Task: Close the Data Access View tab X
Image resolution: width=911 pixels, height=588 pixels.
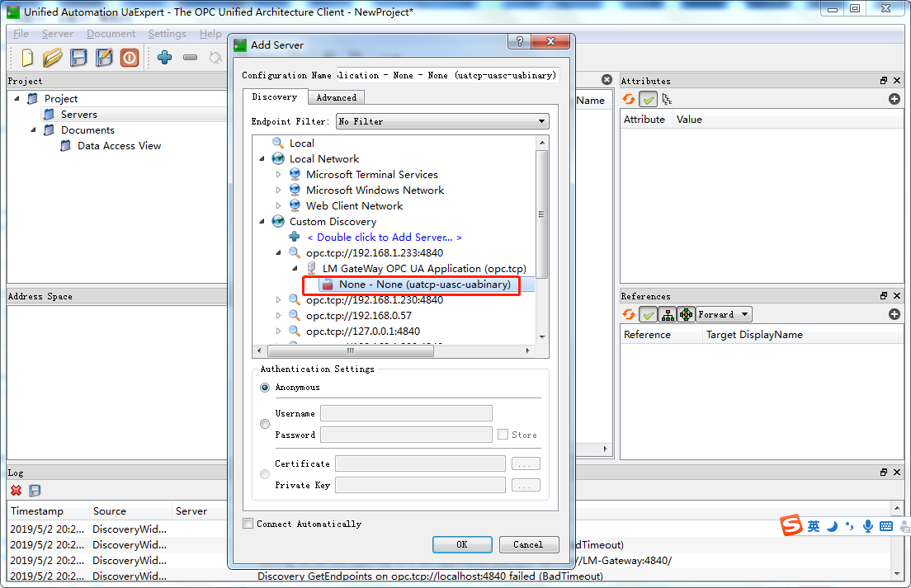Action: point(607,79)
